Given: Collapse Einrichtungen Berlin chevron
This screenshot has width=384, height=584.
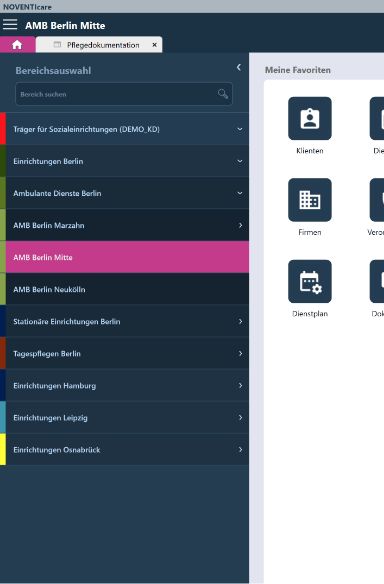Looking at the screenshot, I should point(240,161).
